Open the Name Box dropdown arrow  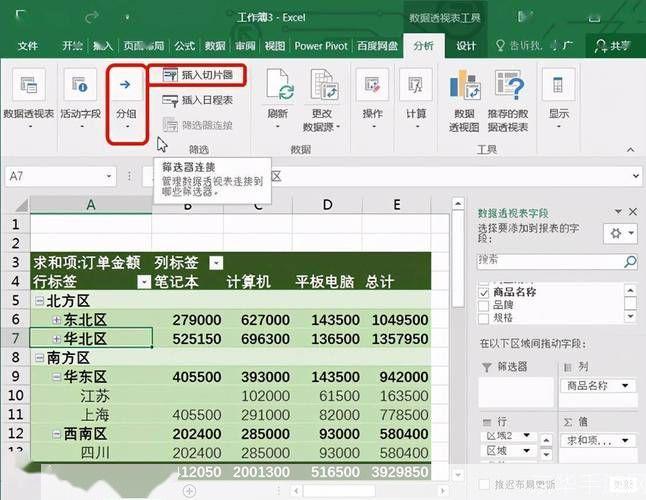tap(109, 176)
